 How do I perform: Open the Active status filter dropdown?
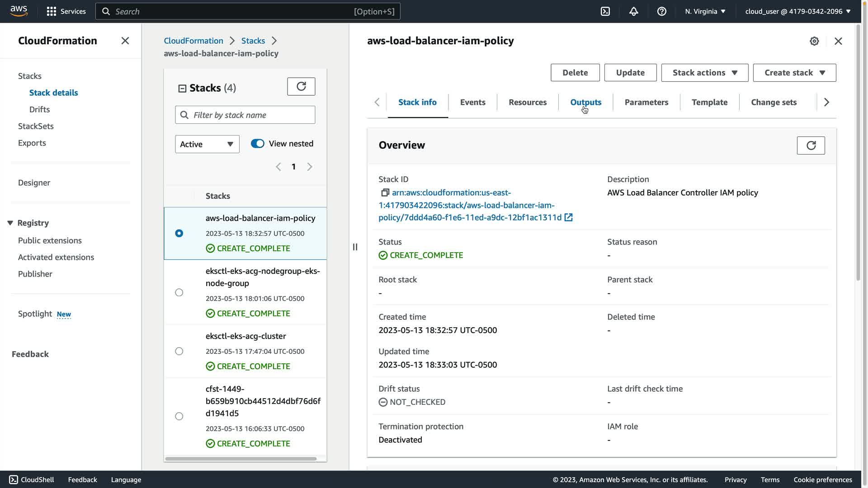coord(207,144)
